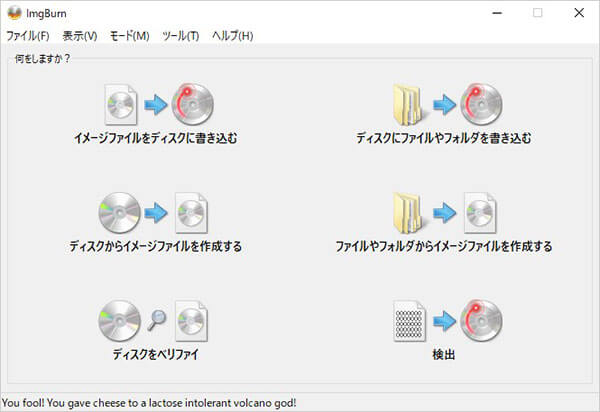The height and width of the screenshot is (412, 600).
Task: Click the disc-to-image file creation icon
Action: pos(153,213)
